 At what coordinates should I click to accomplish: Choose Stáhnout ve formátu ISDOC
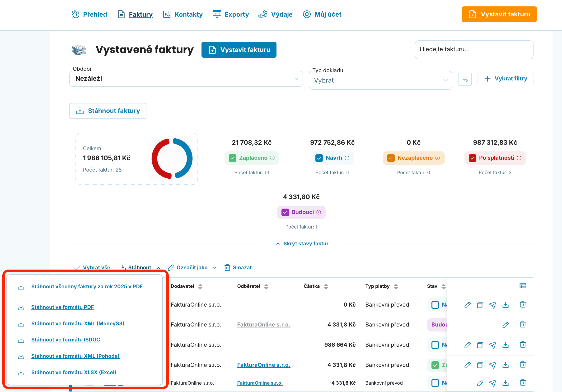pyautogui.click(x=66, y=340)
